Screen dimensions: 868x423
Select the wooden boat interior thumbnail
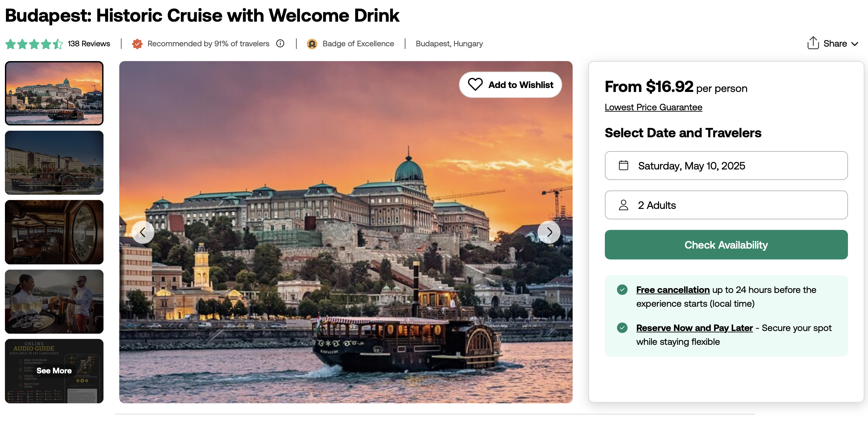click(54, 232)
